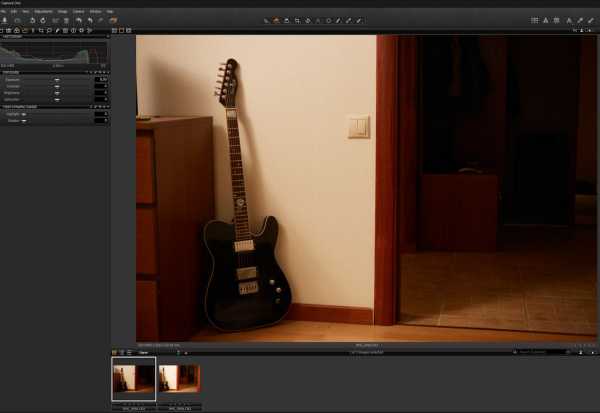The height and width of the screenshot is (413, 600).
Task: Switch viewer to single-view icon
Action: coord(122,30)
